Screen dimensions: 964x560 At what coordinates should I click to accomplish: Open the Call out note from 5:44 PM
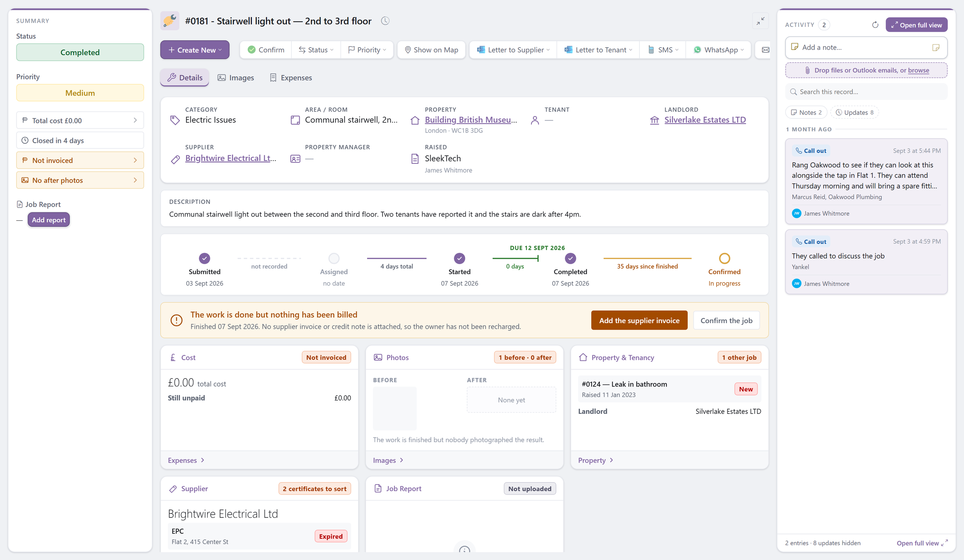click(866, 181)
